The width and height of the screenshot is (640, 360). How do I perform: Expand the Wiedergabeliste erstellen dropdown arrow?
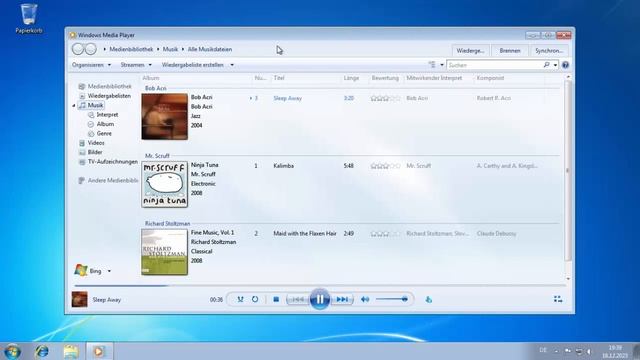pyautogui.click(x=232, y=65)
